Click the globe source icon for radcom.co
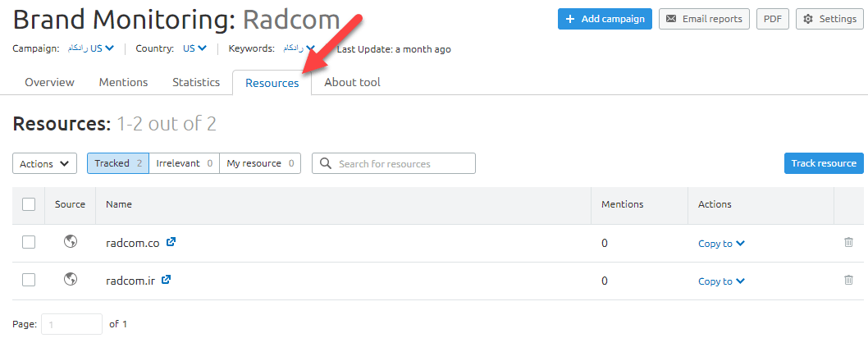The width and height of the screenshot is (868, 361). 71,242
